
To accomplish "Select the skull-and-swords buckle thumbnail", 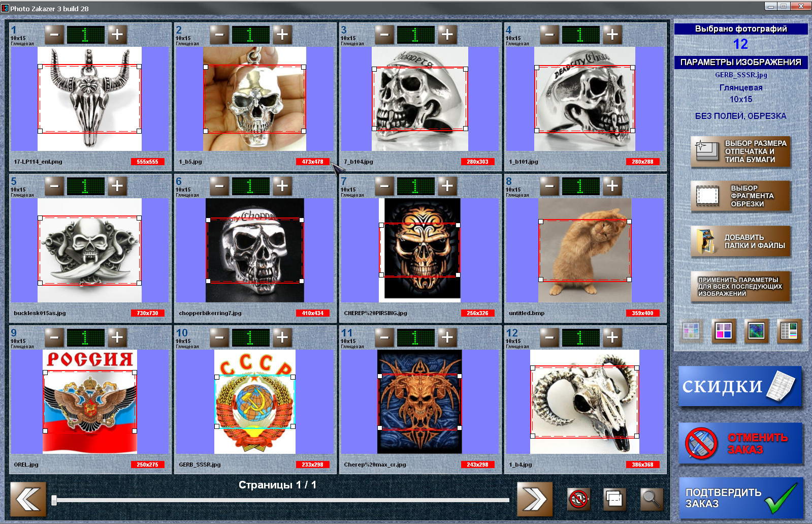I will tap(89, 251).
